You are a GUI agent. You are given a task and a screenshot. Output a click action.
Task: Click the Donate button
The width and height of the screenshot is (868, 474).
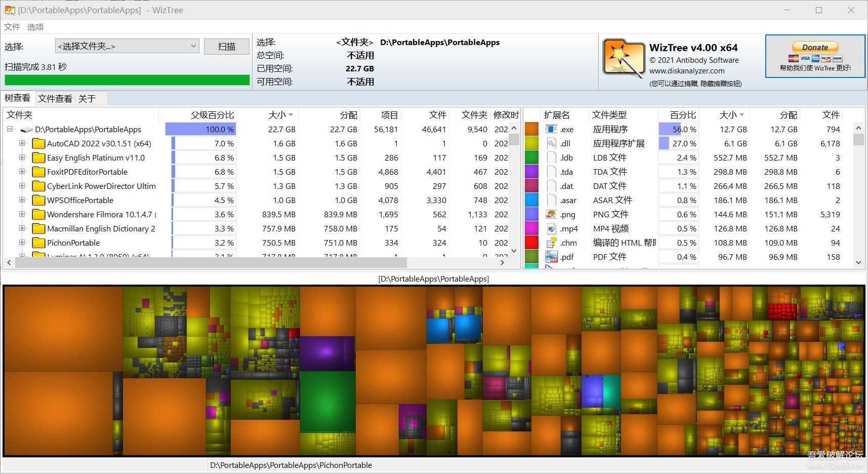(x=814, y=47)
